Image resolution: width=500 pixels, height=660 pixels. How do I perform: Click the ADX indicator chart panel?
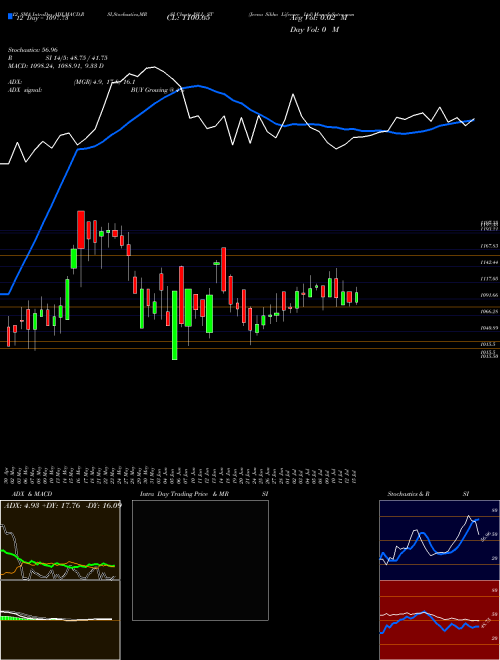tap(60, 540)
